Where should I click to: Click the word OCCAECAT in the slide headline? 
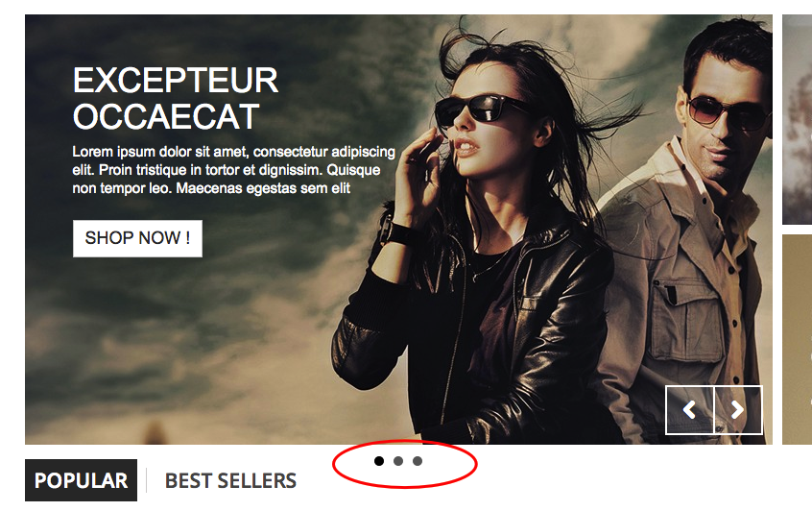pos(166,117)
